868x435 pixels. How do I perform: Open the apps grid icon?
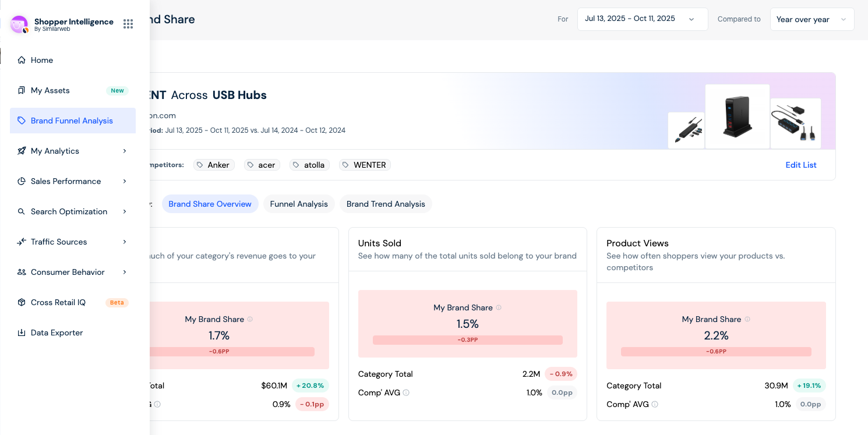[128, 24]
